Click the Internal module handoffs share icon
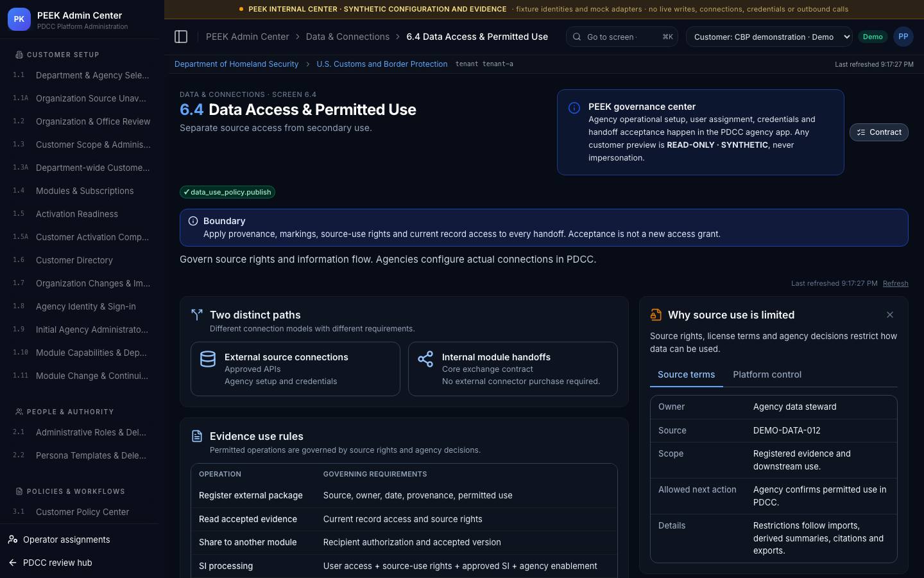 pyautogui.click(x=425, y=359)
